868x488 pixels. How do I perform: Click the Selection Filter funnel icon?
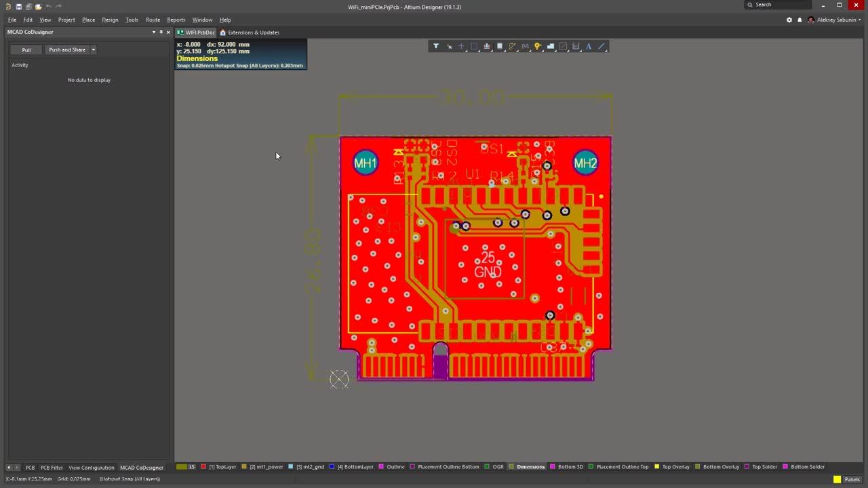(x=436, y=47)
